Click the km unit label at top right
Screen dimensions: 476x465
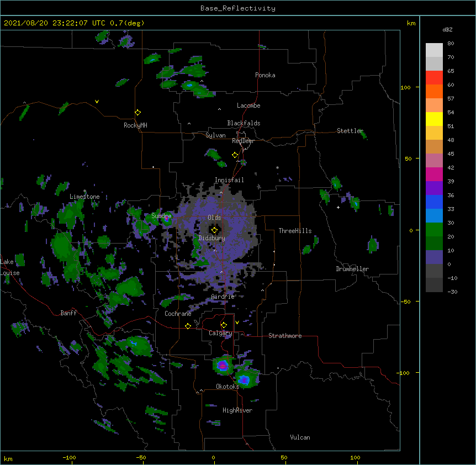(x=411, y=23)
